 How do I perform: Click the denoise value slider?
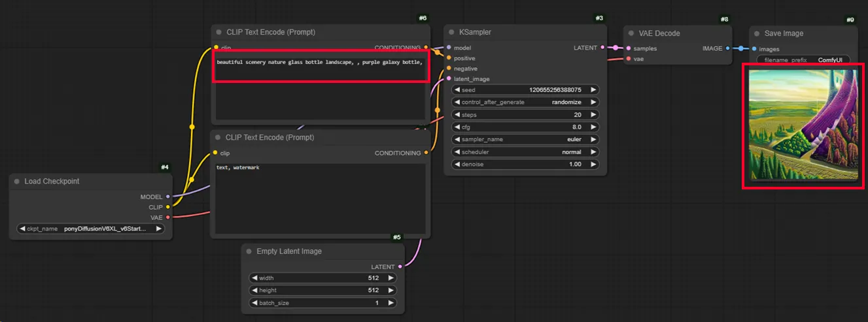pyautogui.click(x=525, y=164)
